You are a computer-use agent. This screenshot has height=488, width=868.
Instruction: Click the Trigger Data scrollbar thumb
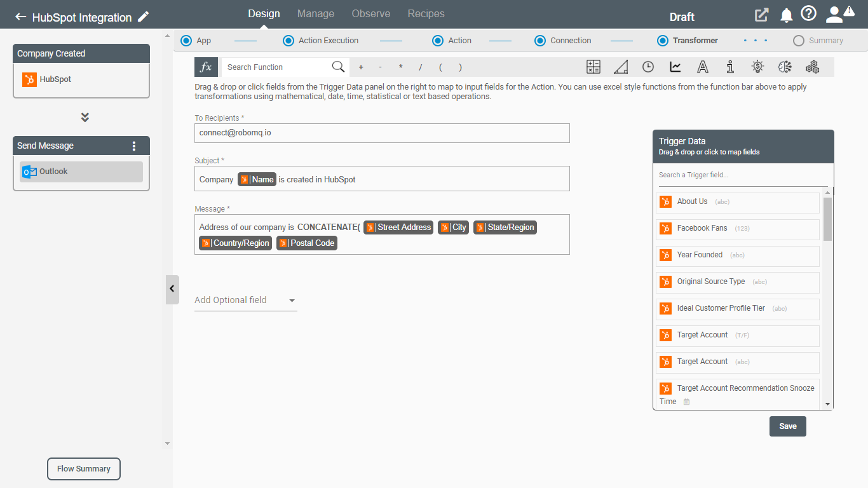[827, 219]
